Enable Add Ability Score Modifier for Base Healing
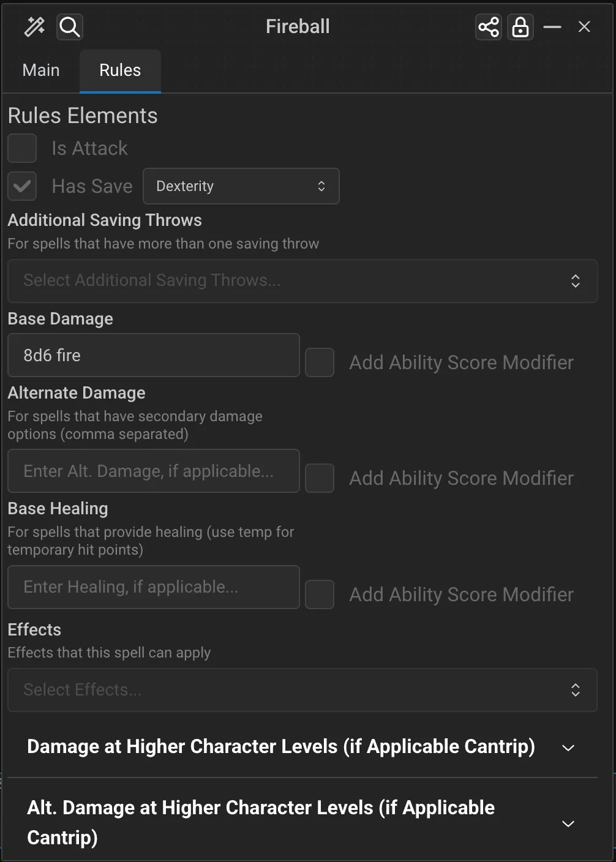Image resolution: width=616 pixels, height=862 pixels. (x=320, y=594)
